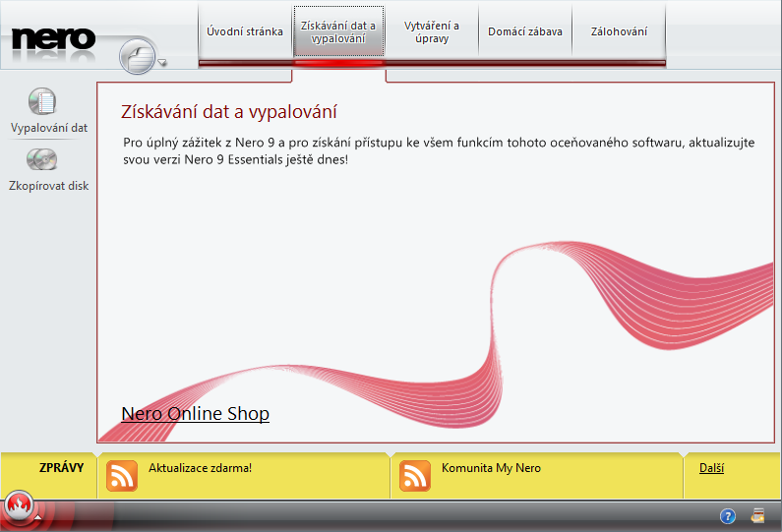Switch to the Úvodní stránka tab
This screenshot has height=532, width=782.
tap(245, 31)
